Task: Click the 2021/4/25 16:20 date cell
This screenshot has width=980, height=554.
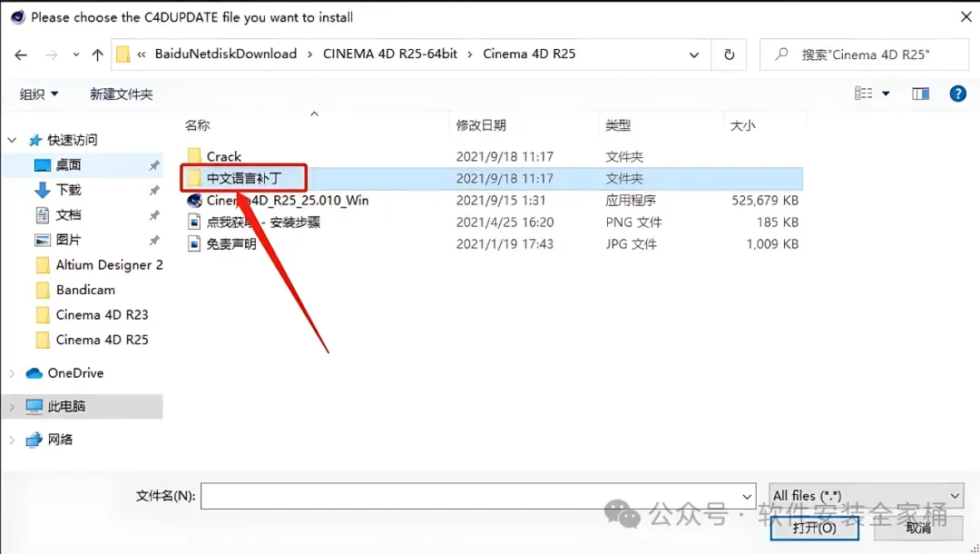Action: 505,223
